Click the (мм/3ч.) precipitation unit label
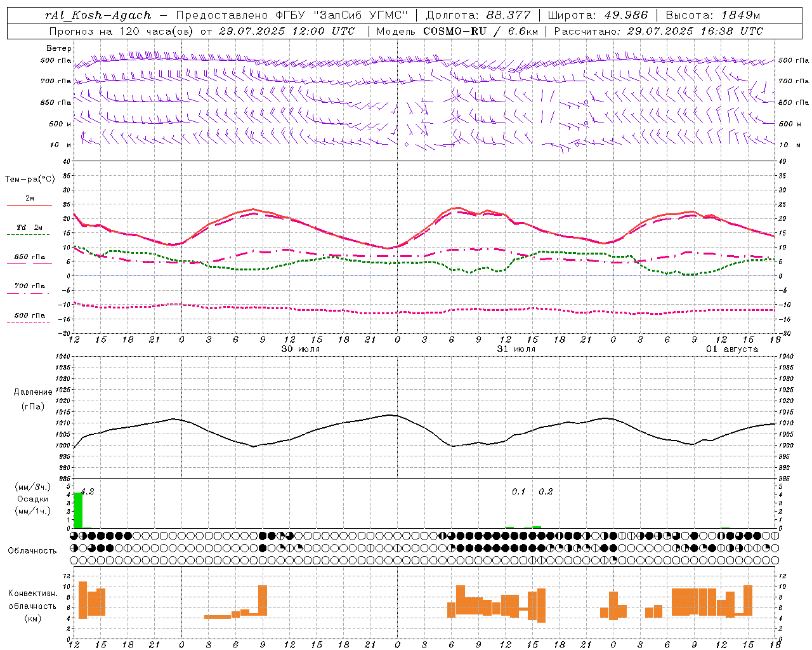The image size is (812, 650). point(33,487)
